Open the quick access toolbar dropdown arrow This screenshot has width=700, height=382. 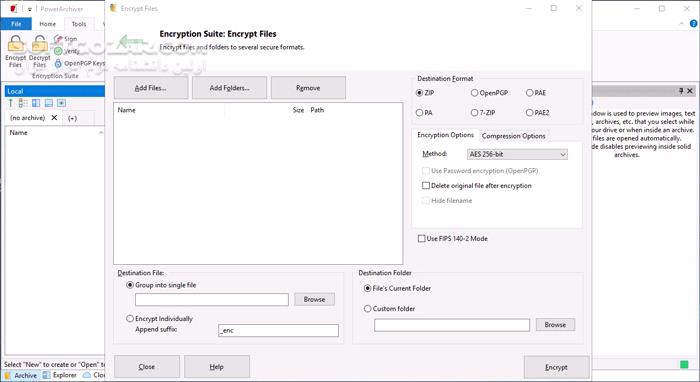click(29, 9)
